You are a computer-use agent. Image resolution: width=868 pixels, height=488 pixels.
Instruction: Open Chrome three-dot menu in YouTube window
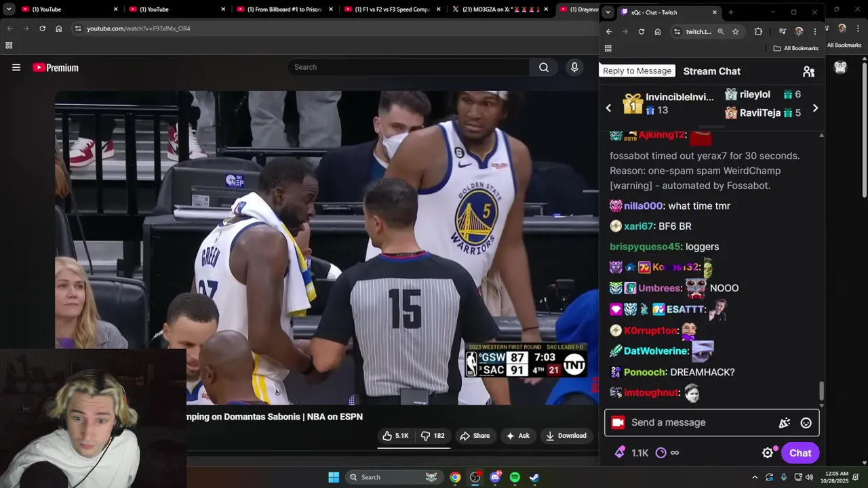(x=858, y=28)
